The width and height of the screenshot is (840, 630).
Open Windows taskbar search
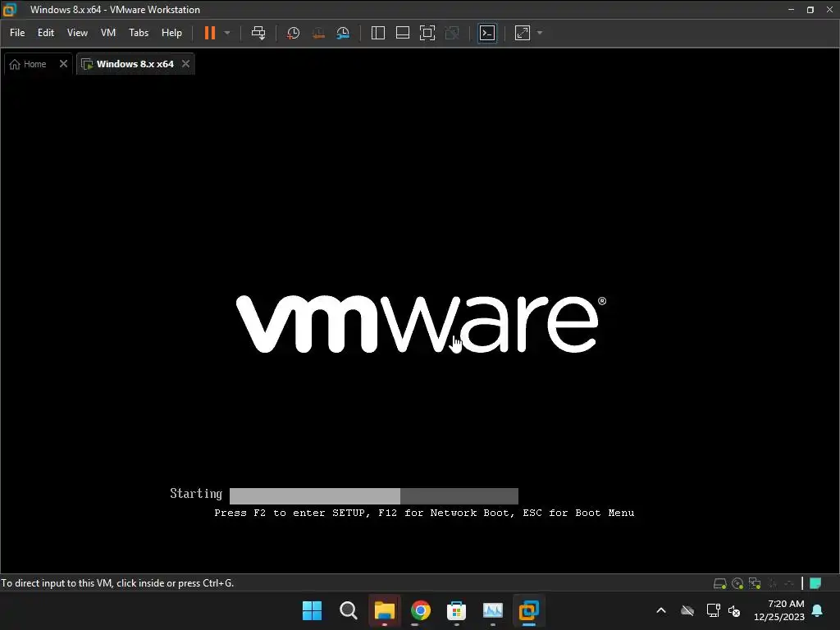click(x=348, y=610)
